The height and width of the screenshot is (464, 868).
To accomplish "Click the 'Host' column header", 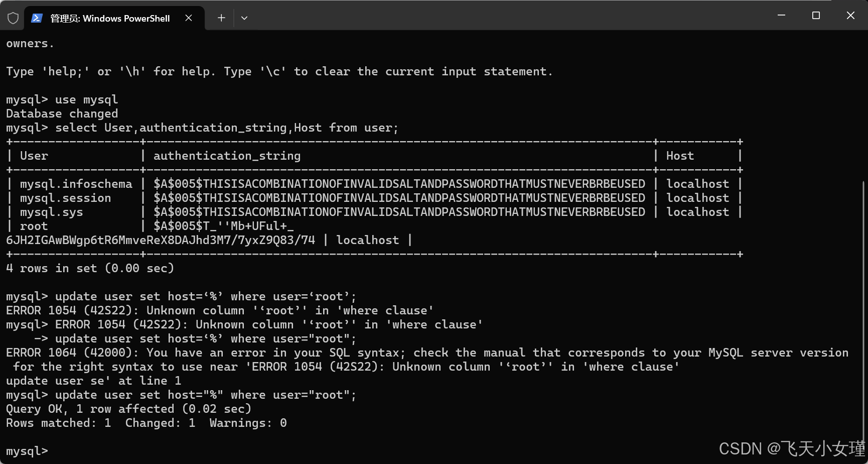I will tap(680, 156).
